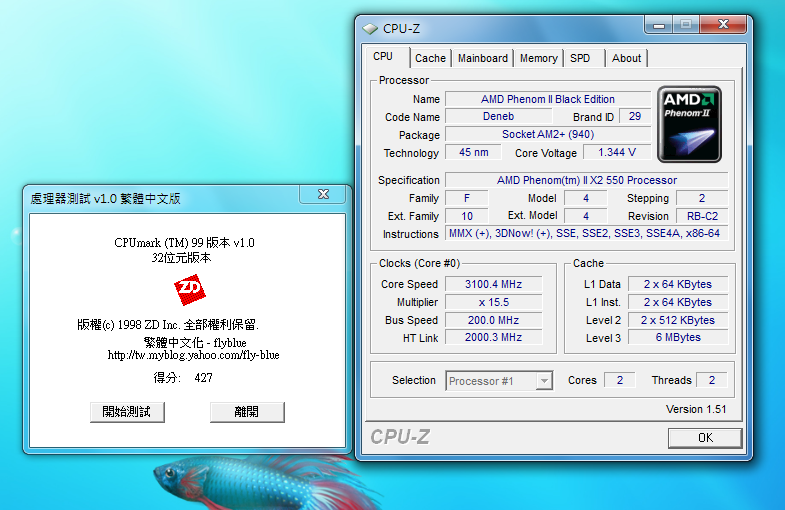Image resolution: width=785 pixels, height=510 pixels.
Task: Expand the Processor #1 selection dropdown
Action: (x=544, y=381)
